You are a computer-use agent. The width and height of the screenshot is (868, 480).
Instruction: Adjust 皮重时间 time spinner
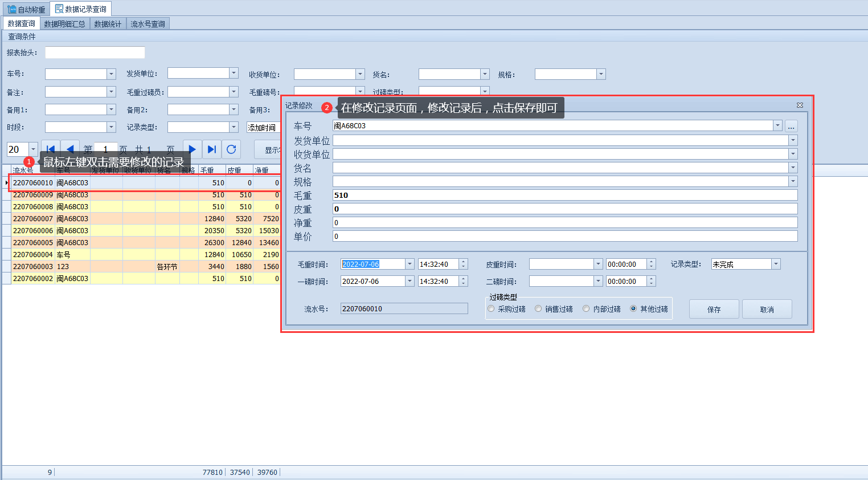(x=652, y=264)
